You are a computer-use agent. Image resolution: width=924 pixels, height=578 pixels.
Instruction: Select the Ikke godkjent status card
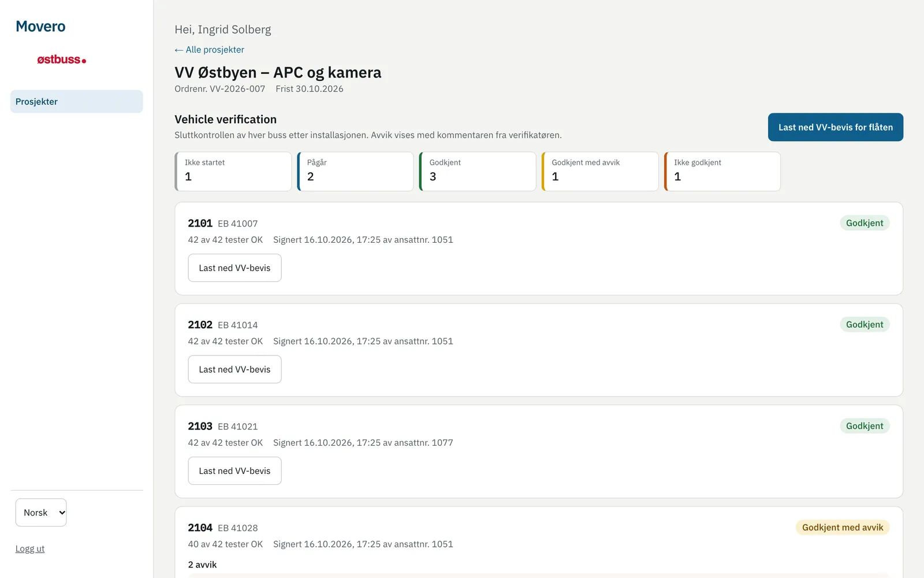click(x=722, y=172)
